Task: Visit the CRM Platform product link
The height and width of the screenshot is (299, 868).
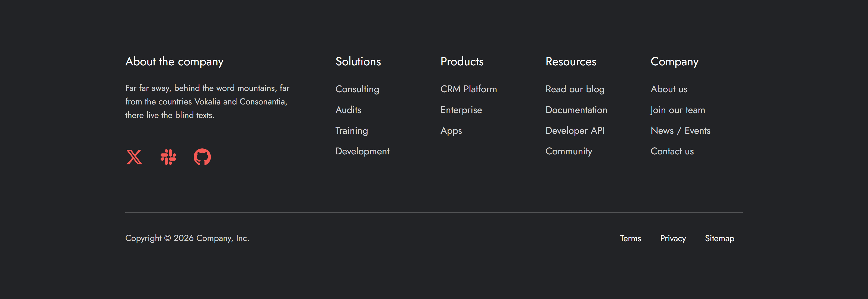Action: tap(468, 89)
